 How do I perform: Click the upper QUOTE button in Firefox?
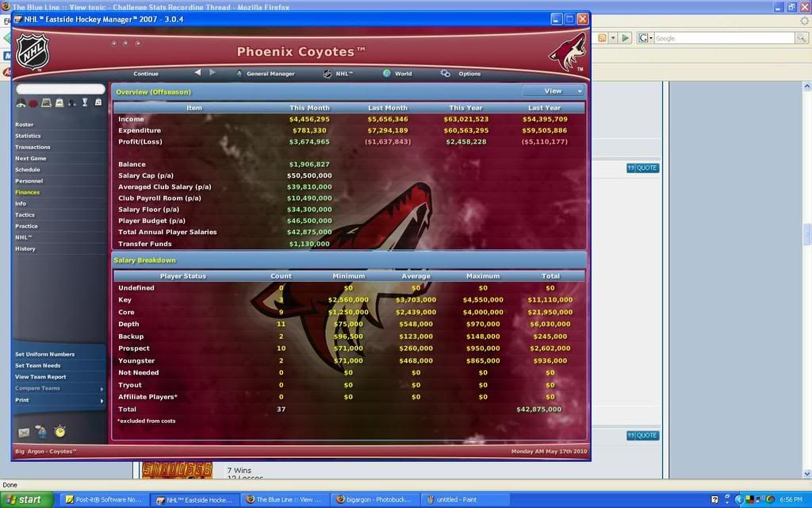642,168
